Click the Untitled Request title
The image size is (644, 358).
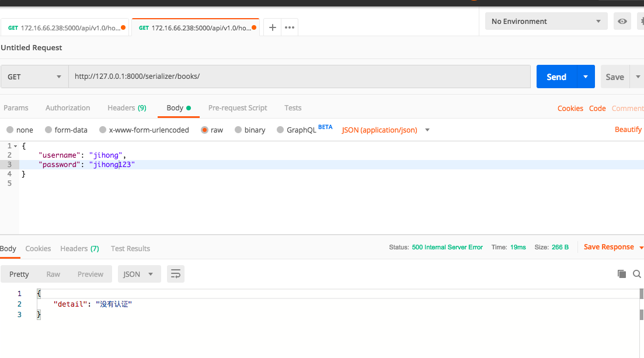pos(31,48)
